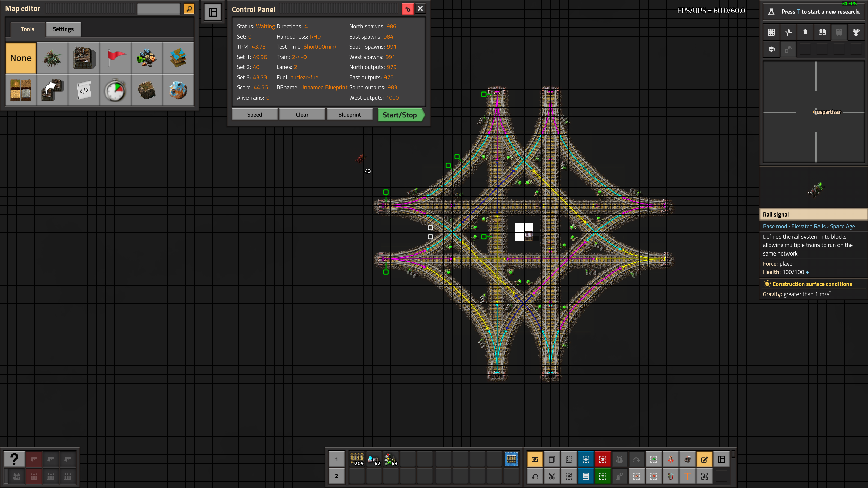The height and width of the screenshot is (488, 868).
Task: Click the copy tool overlapping squares icon
Action: [552, 460]
